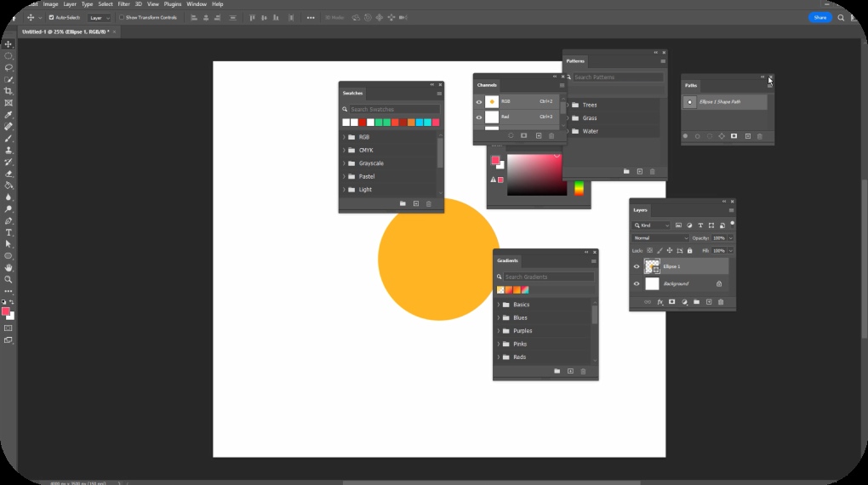Create new swatch in Swatches panel

click(x=415, y=203)
